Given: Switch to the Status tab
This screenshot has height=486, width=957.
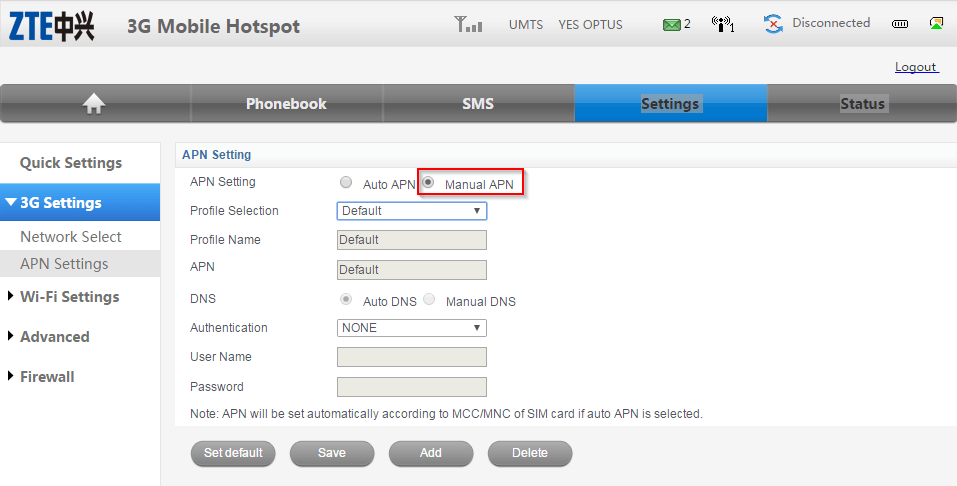Looking at the screenshot, I should tap(862, 104).
